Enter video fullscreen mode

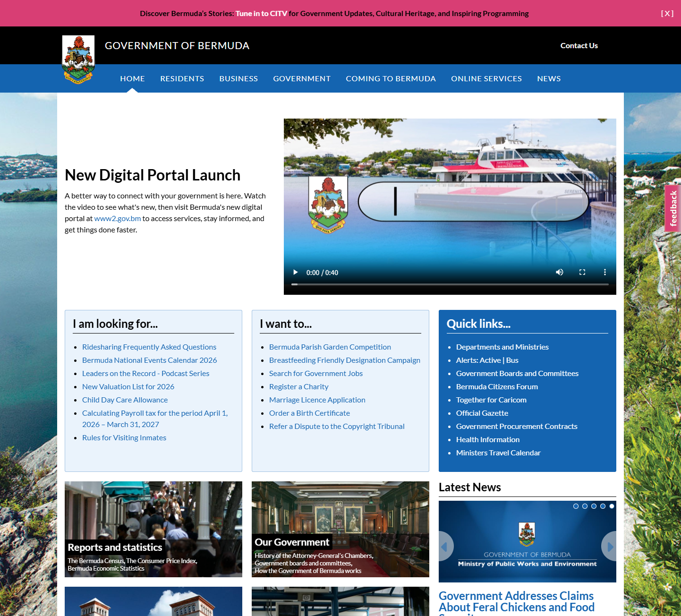coord(582,273)
